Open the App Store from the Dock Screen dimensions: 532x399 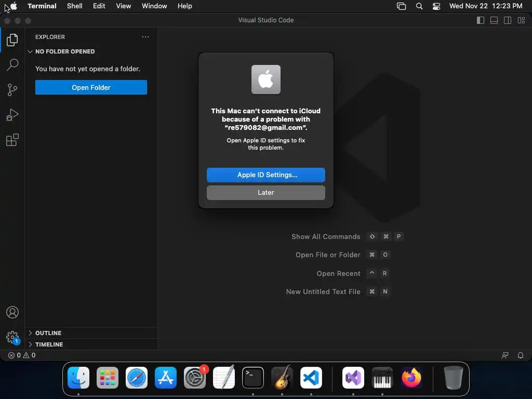pyautogui.click(x=166, y=378)
